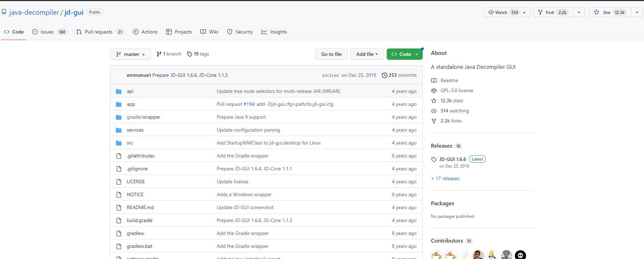Click the build.gradle file icon
This screenshot has height=259, width=644.
point(119,221)
